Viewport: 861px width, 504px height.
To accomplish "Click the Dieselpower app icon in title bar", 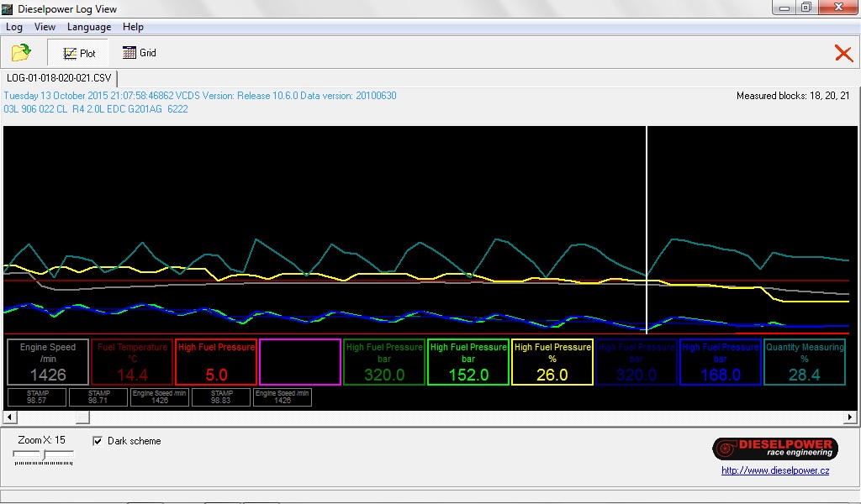I will click(x=8, y=9).
